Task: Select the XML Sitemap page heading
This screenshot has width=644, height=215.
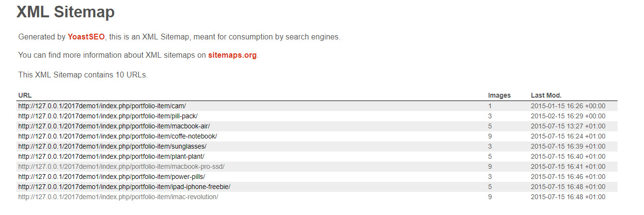Action: pyautogui.click(x=65, y=12)
